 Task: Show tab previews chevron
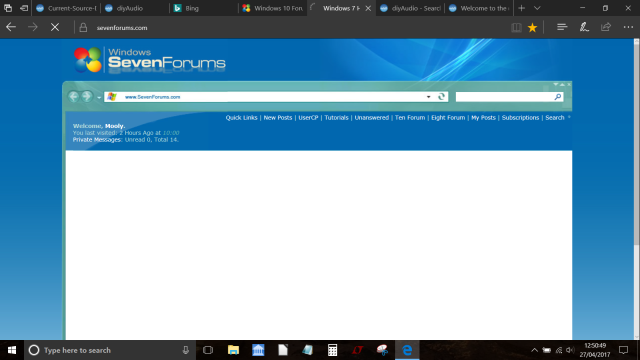tap(537, 8)
